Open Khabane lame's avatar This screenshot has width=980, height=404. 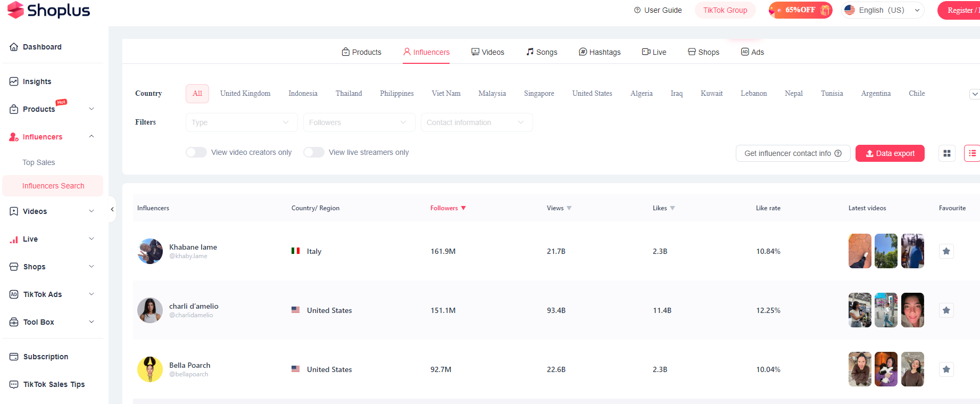pyautogui.click(x=150, y=251)
